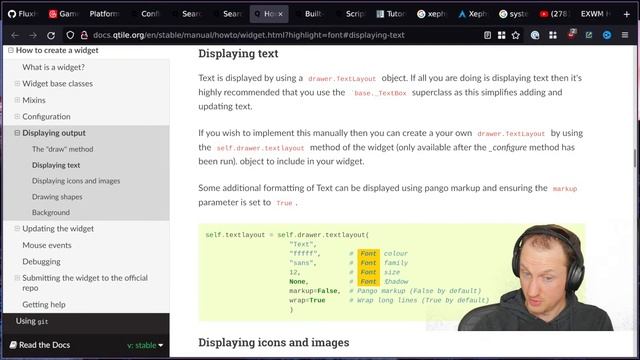
Task: Open Drawing shapes sidebar link
Action: coord(57,196)
